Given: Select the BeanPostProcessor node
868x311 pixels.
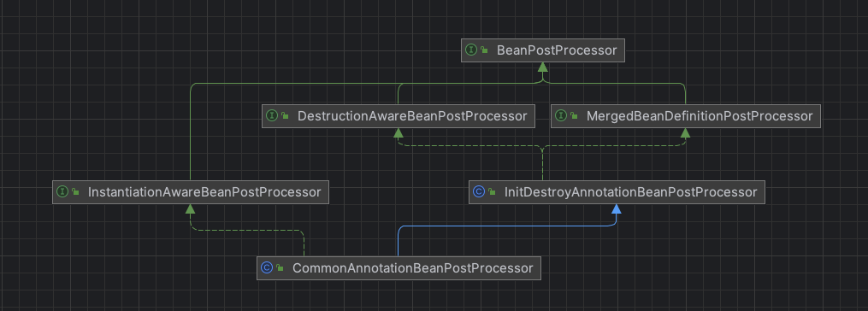Looking at the screenshot, I should (x=542, y=50).
